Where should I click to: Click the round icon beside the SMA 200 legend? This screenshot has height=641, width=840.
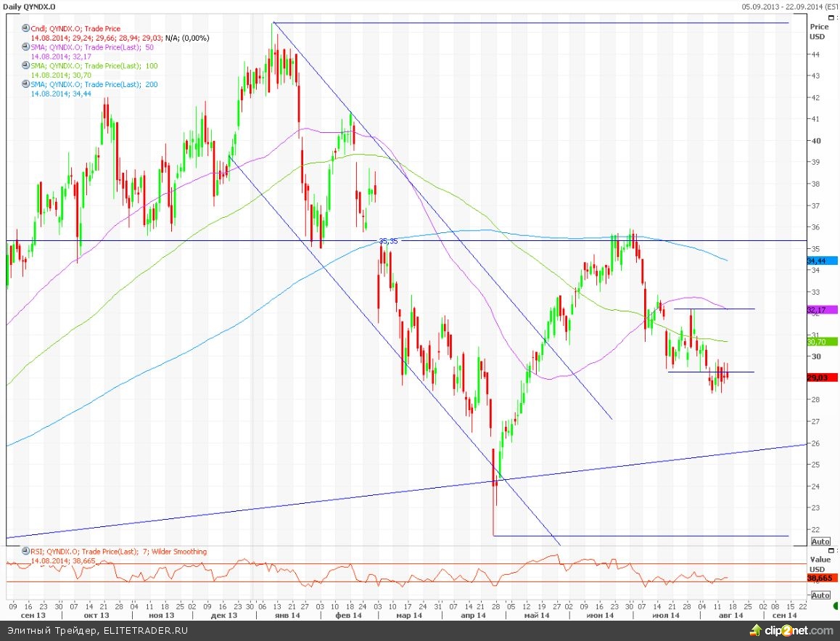click(25, 83)
